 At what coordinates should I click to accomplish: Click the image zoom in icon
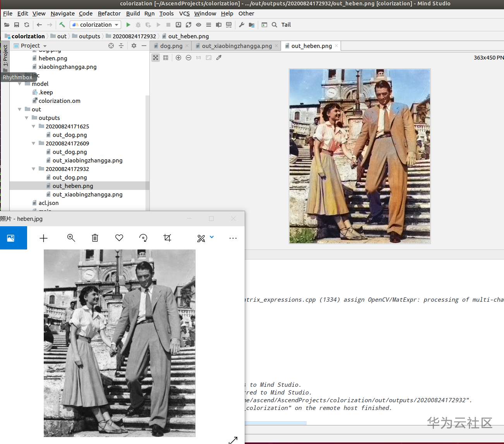(178, 58)
